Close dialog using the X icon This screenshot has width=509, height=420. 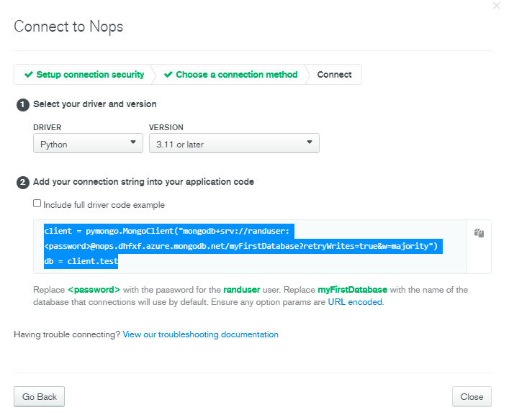coord(496,6)
